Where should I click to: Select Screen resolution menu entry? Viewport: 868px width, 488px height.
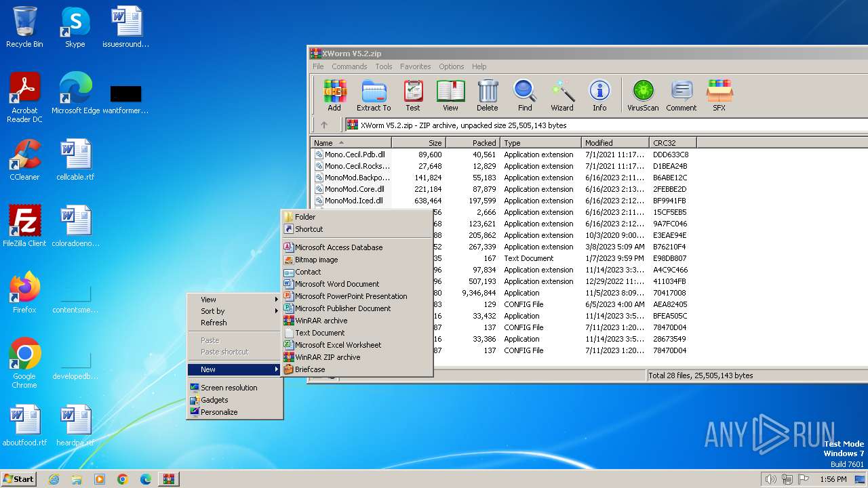pos(235,388)
